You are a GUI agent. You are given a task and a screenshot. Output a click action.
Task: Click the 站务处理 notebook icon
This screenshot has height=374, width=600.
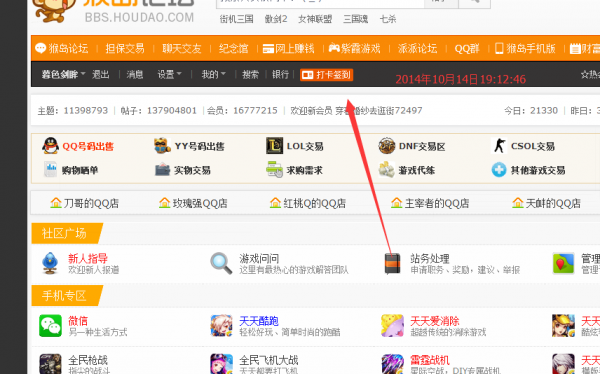pos(392,263)
